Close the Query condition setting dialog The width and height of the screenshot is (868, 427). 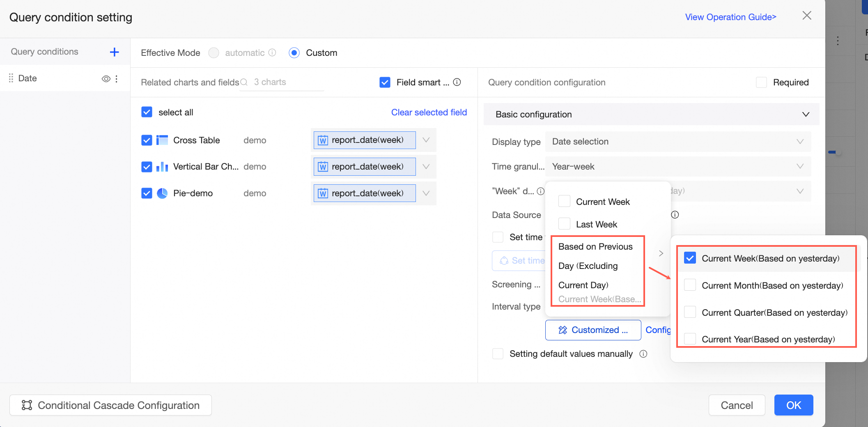click(x=807, y=16)
